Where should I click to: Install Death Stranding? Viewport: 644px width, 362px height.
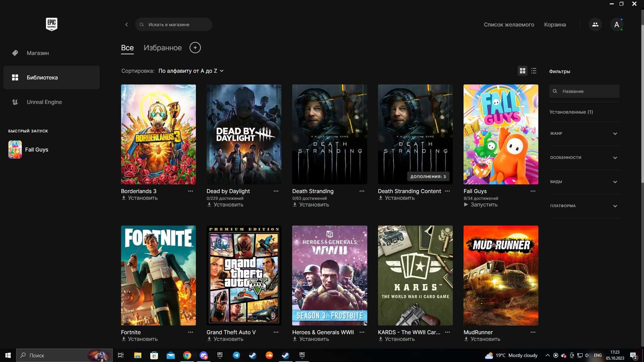(311, 205)
